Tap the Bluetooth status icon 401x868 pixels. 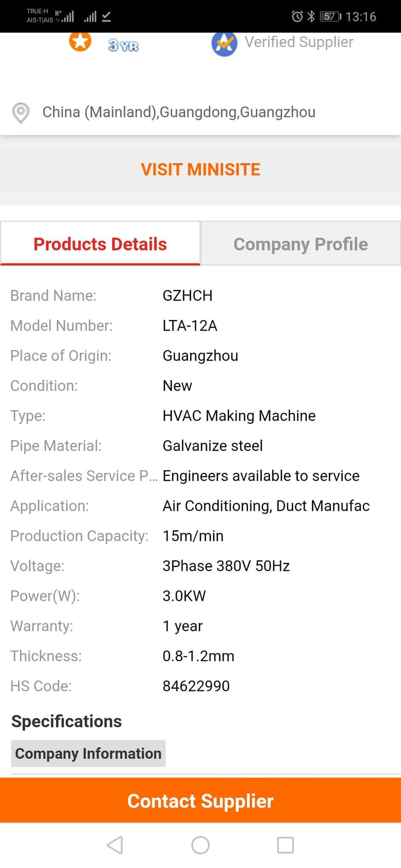[311, 17]
